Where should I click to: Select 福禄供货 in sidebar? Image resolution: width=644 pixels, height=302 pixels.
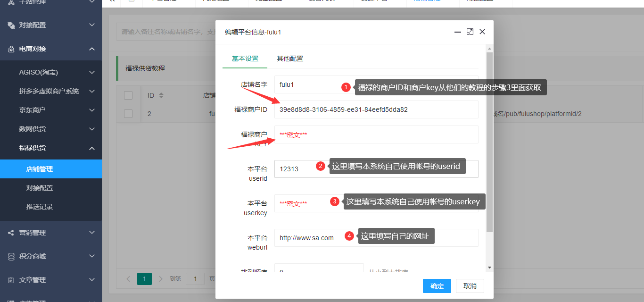pyautogui.click(x=51, y=148)
